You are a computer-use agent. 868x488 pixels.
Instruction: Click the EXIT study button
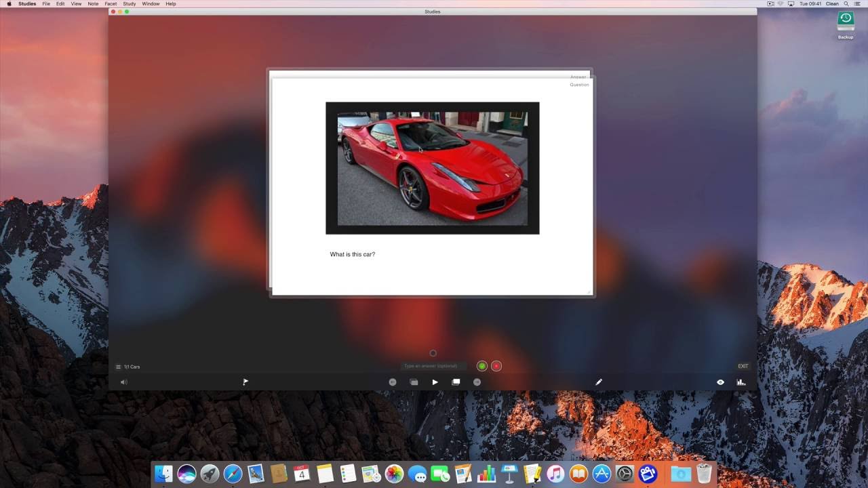tap(743, 367)
